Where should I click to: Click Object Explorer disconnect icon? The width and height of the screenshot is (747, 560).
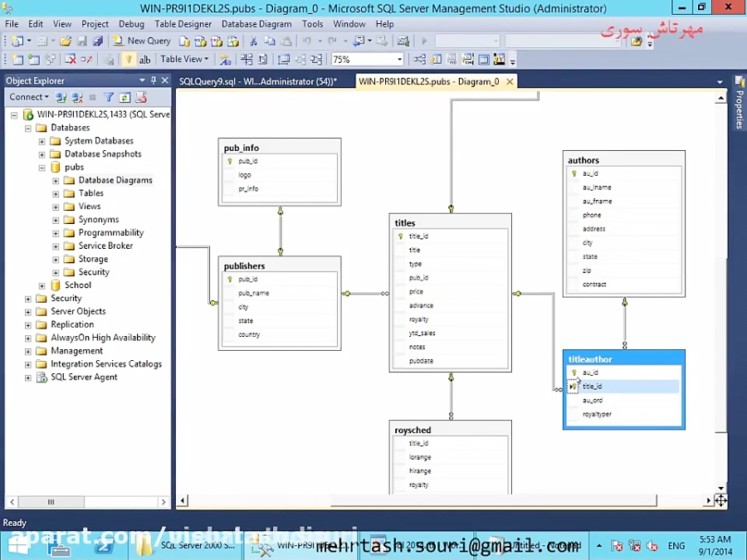coord(77,97)
